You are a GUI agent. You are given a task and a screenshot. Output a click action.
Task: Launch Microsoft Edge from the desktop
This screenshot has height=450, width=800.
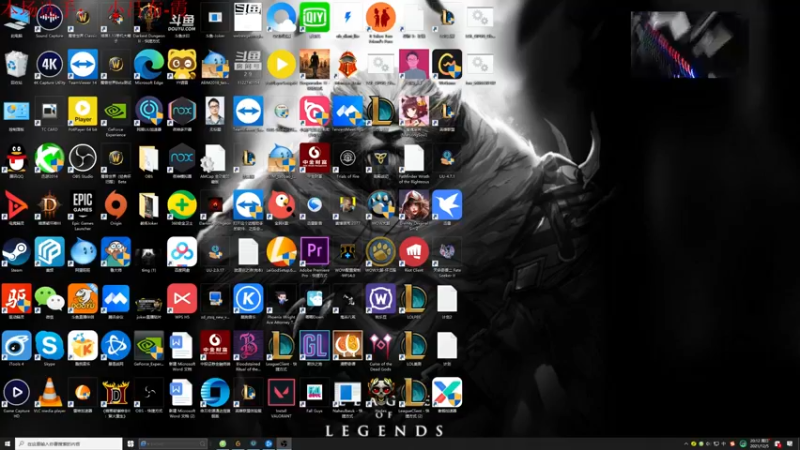tap(148, 64)
